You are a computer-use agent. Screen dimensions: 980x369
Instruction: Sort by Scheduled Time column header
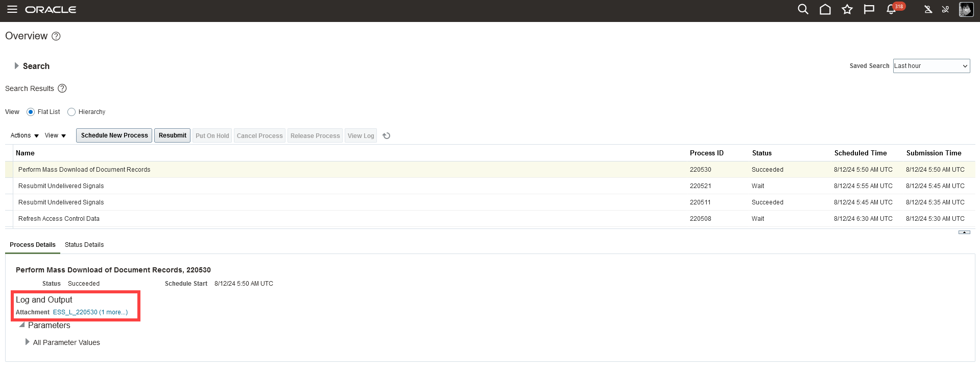[x=861, y=153]
